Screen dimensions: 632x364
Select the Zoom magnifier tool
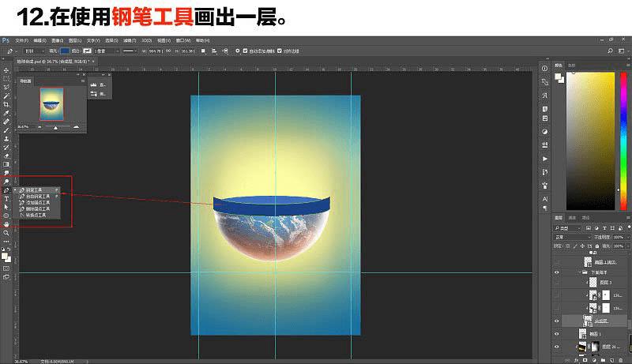pos(6,233)
